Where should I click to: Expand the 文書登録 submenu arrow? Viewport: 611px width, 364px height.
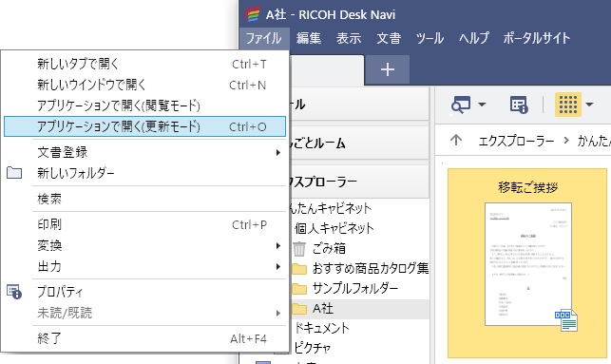click(x=277, y=152)
